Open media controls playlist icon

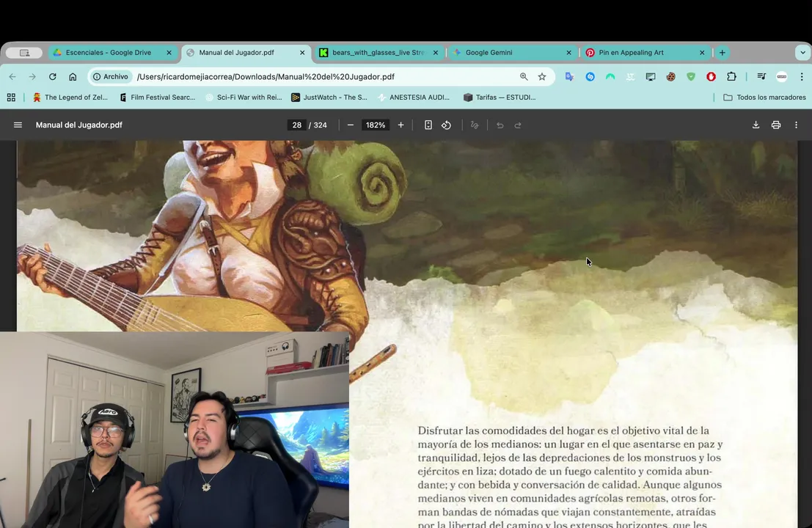(761, 76)
